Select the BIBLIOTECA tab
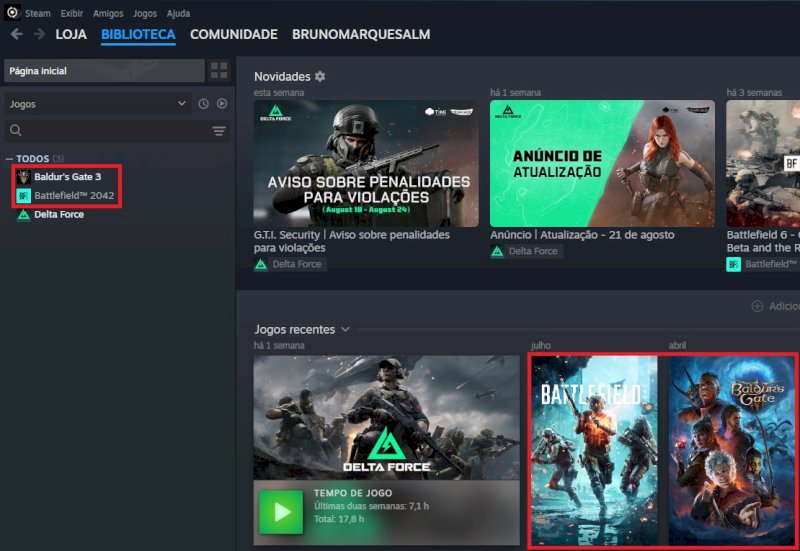This screenshot has width=800, height=551. click(x=138, y=34)
